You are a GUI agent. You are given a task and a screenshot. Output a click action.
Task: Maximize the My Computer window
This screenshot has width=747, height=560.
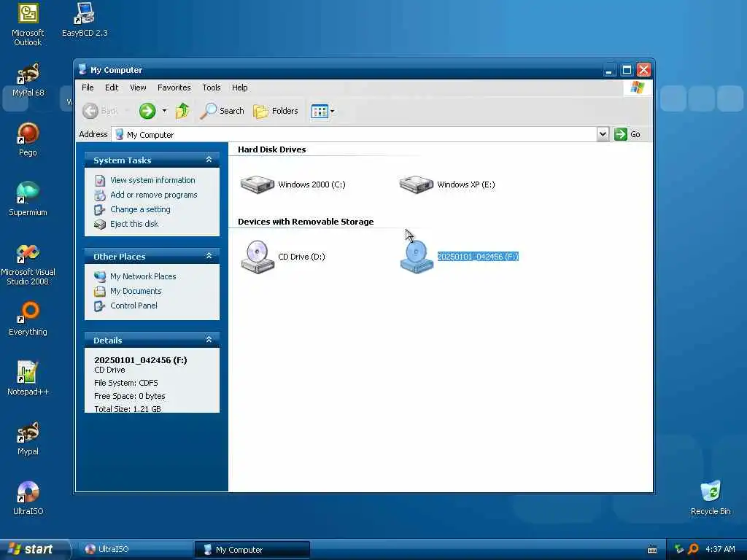coord(627,70)
